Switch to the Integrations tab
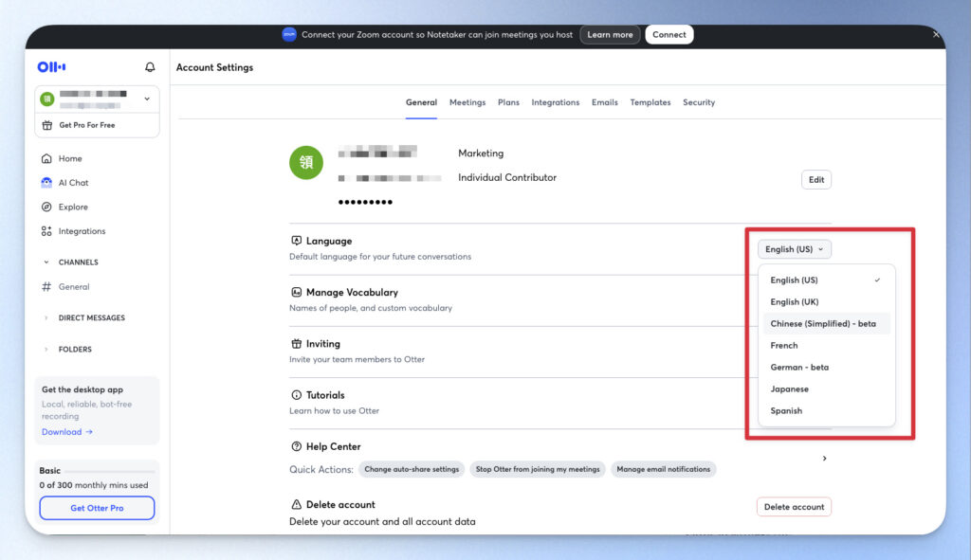This screenshot has width=971, height=560. (x=556, y=102)
